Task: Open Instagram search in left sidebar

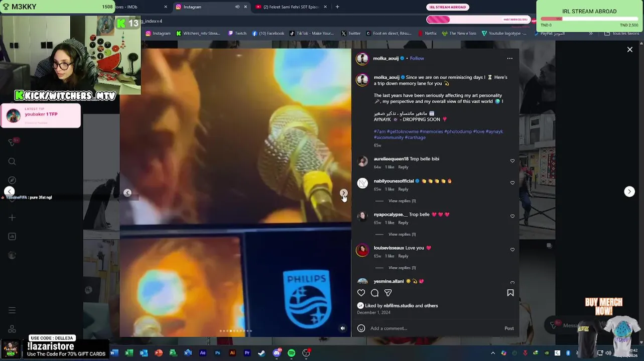Action: click(x=12, y=161)
